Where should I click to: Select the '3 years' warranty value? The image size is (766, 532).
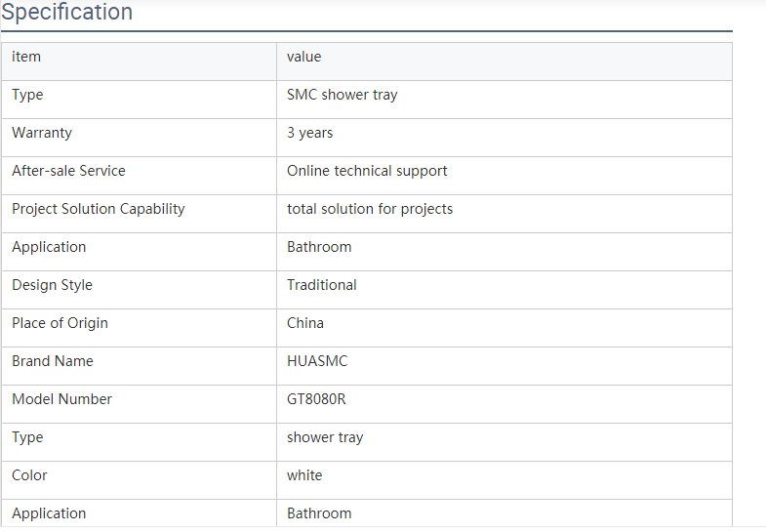tap(309, 133)
